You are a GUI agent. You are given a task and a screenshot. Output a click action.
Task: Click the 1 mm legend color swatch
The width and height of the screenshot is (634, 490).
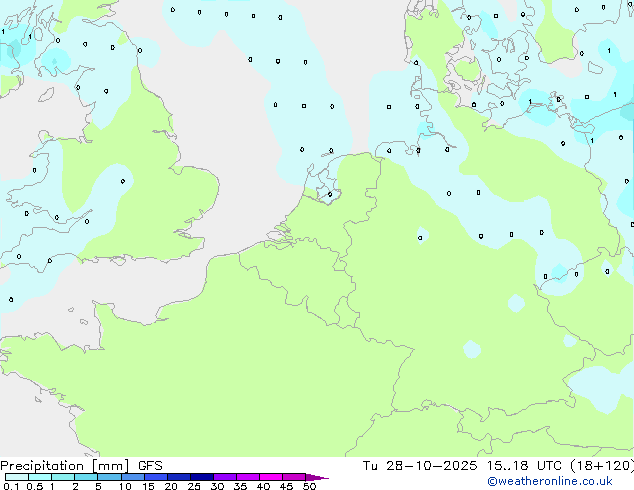click(x=63, y=477)
